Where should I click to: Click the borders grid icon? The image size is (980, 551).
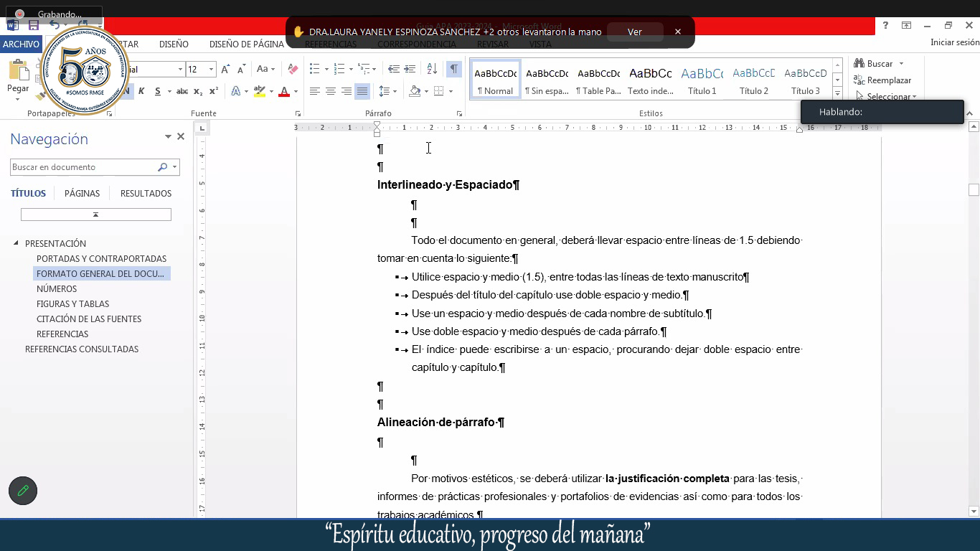coord(439,91)
